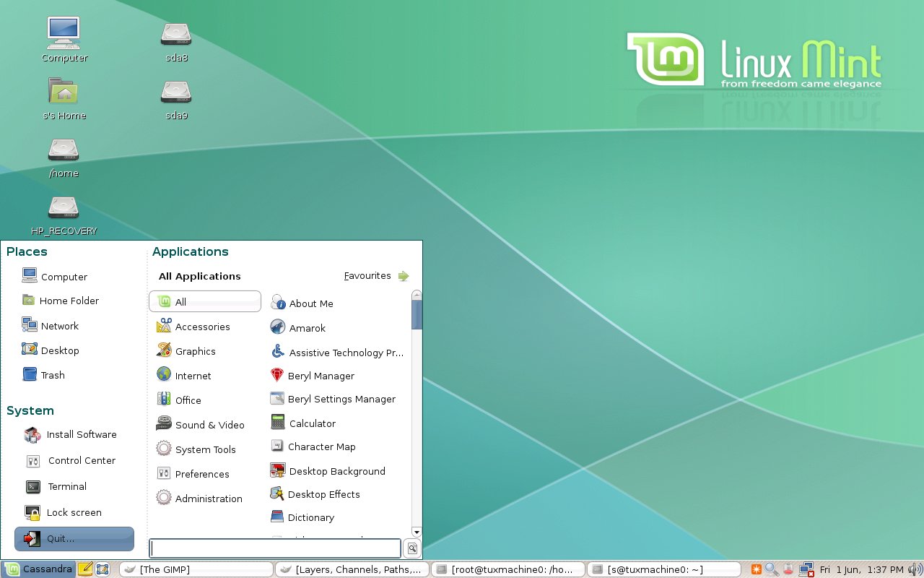
Task: Open Character Map application
Action: [313, 447]
